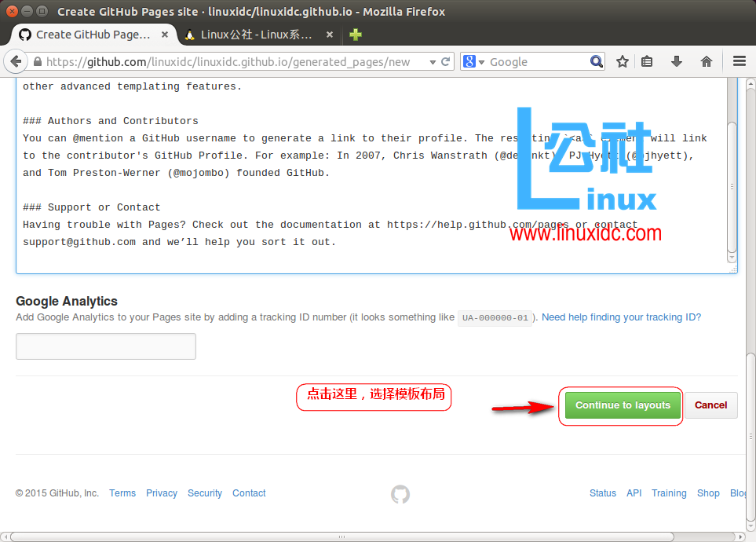This screenshot has height=542, width=756.
Task: Click the '© 2015 GitHub, Inc.' text
Action: (57, 493)
